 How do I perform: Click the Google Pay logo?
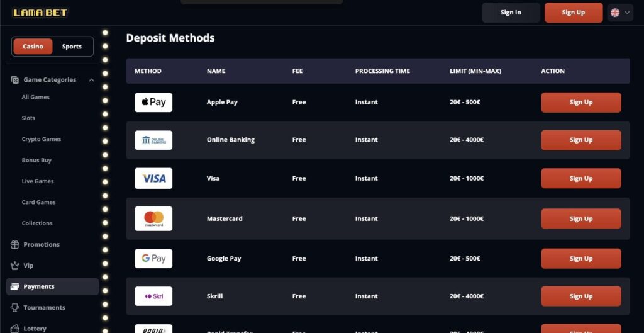point(153,259)
